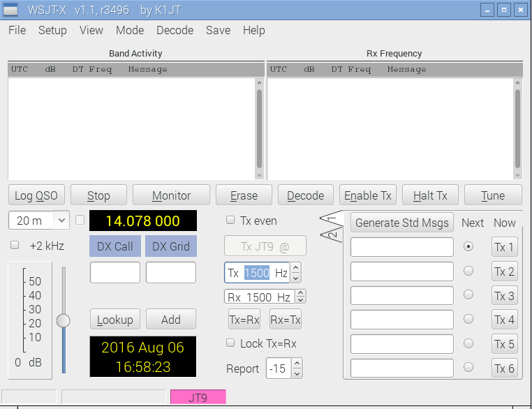Select Next radio for Tx 2
The image size is (532, 409).
468,271
